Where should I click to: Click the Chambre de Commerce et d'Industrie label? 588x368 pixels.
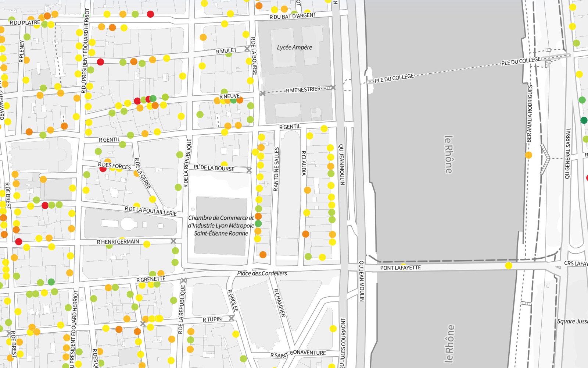click(221, 225)
